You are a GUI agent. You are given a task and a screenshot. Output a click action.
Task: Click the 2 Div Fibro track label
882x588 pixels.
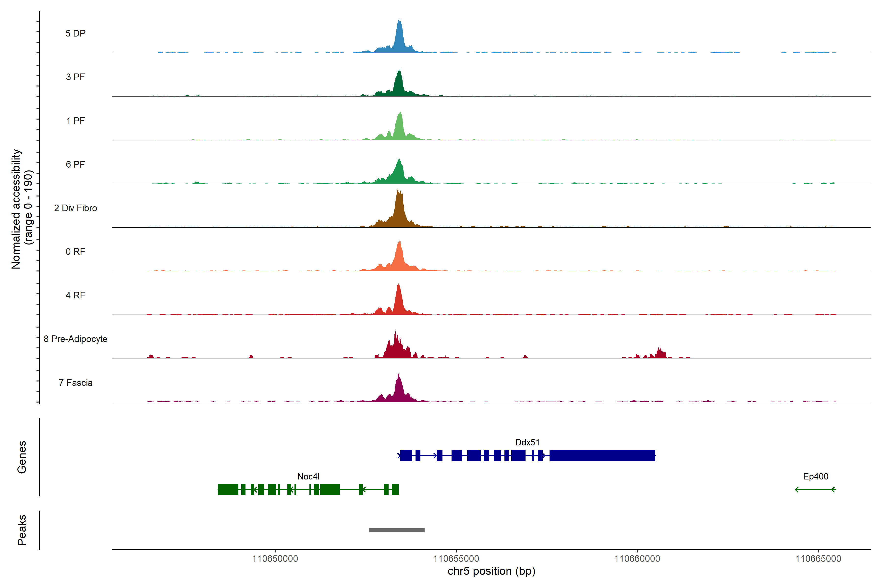75,208
